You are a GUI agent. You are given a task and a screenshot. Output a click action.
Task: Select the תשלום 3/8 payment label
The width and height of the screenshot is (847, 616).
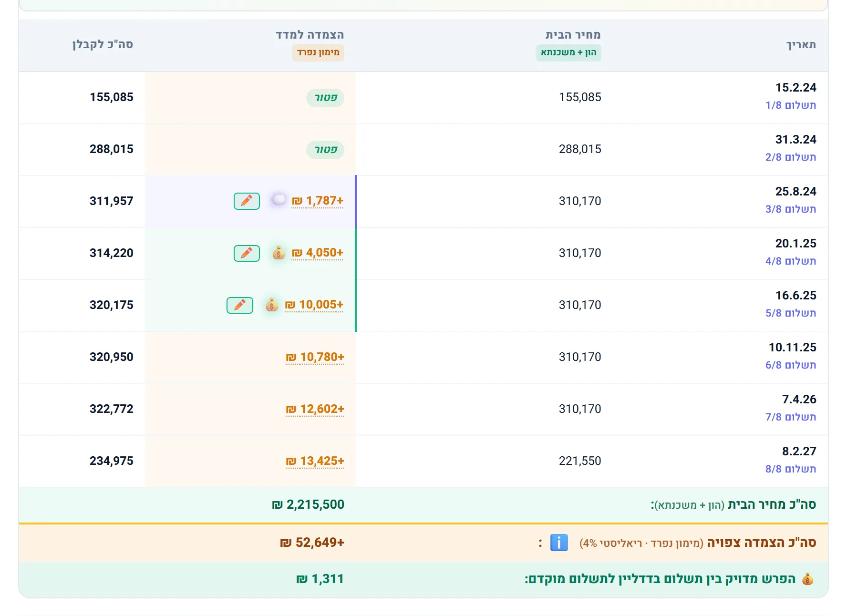click(x=791, y=209)
